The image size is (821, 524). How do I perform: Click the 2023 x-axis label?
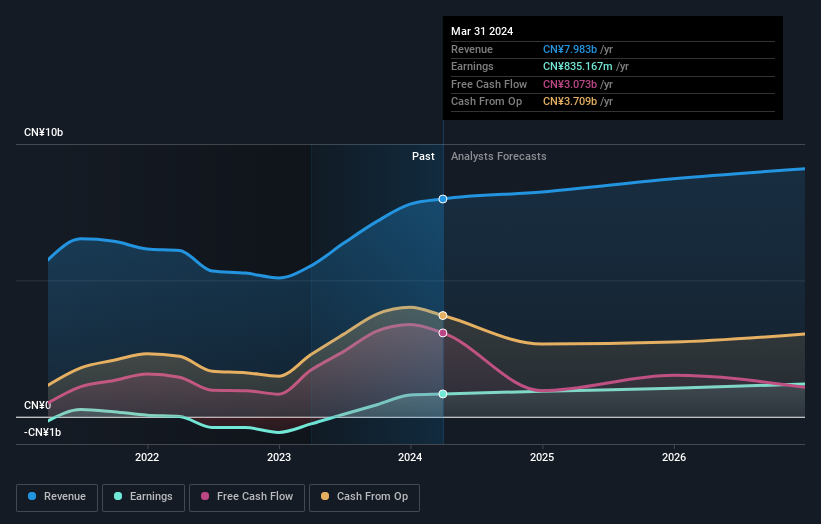coord(279,457)
